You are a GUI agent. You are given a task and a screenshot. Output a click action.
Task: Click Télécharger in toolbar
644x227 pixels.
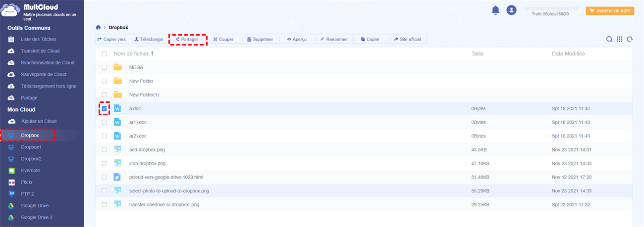pos(149,39)
